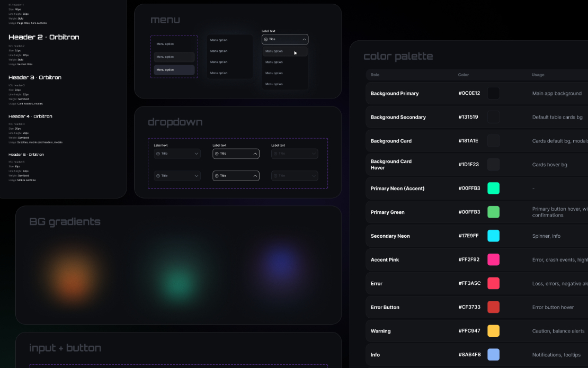The image size is (588, 368).
Task: Collapse the active middle Title dropdown, top row
Action: pyautogui.click(x=236, y=154)
